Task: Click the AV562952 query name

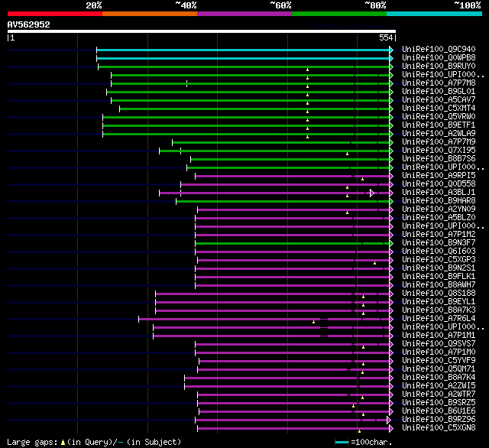Action: [x=29, y=24]
